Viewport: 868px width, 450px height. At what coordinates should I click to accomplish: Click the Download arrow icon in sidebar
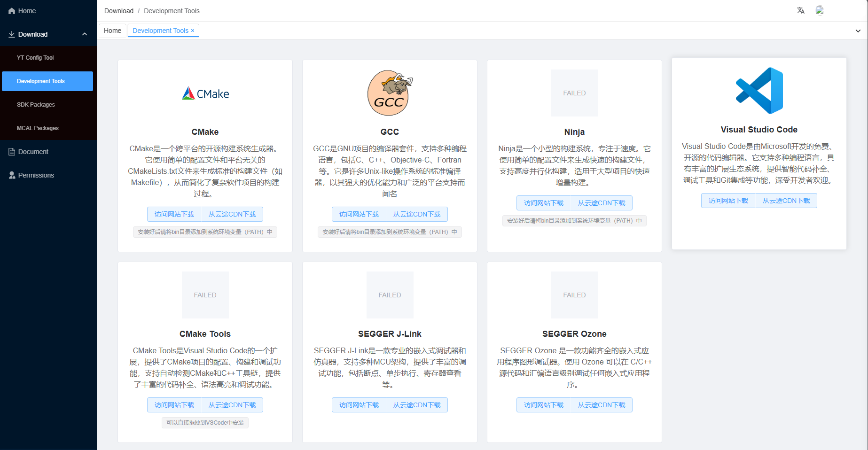click(x=12, y=34)
